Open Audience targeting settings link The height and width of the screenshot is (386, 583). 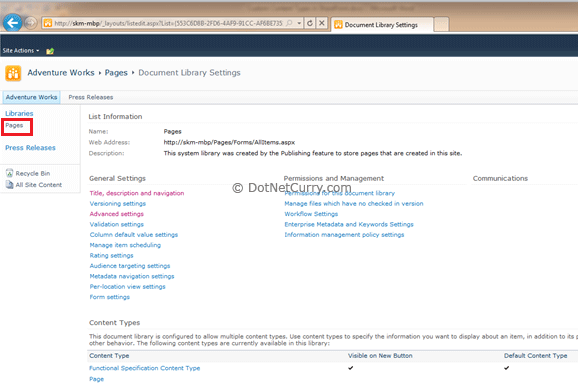click(130, 266)
